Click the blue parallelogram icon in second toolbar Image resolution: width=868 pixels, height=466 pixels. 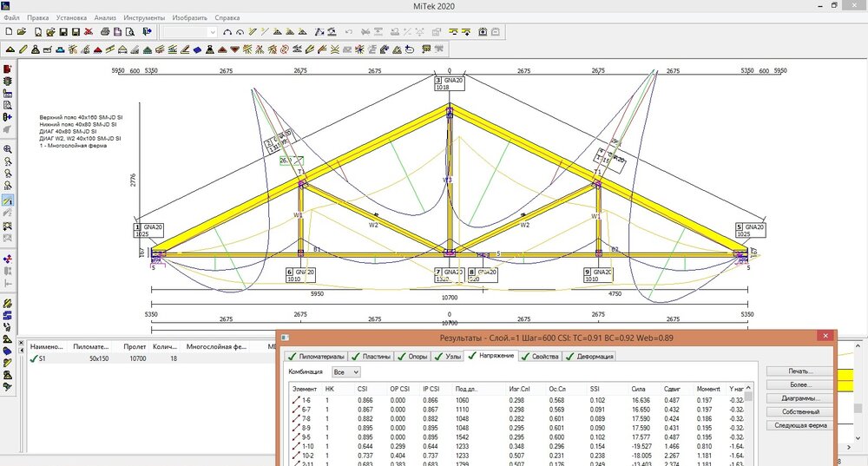tap(198, 49)
